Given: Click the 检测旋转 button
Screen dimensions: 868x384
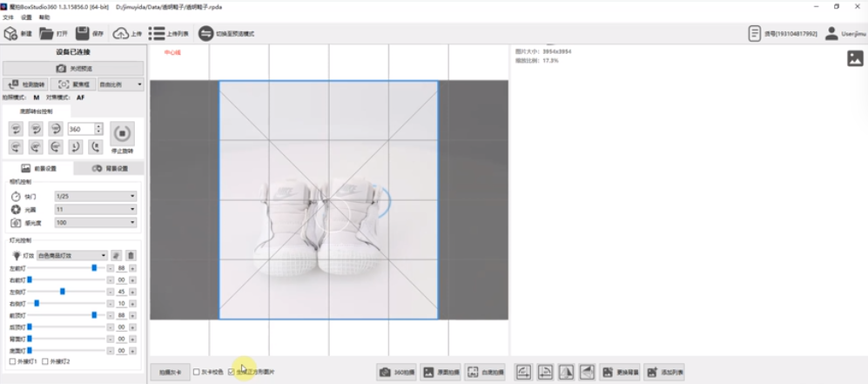Looking at the screenshot, I should point(25,84).
